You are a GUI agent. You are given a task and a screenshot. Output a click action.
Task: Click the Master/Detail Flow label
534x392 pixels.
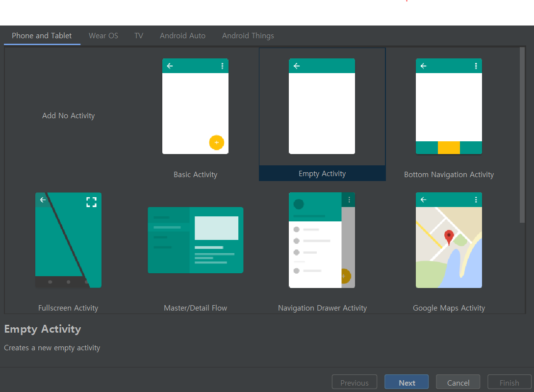pos(196,308)
